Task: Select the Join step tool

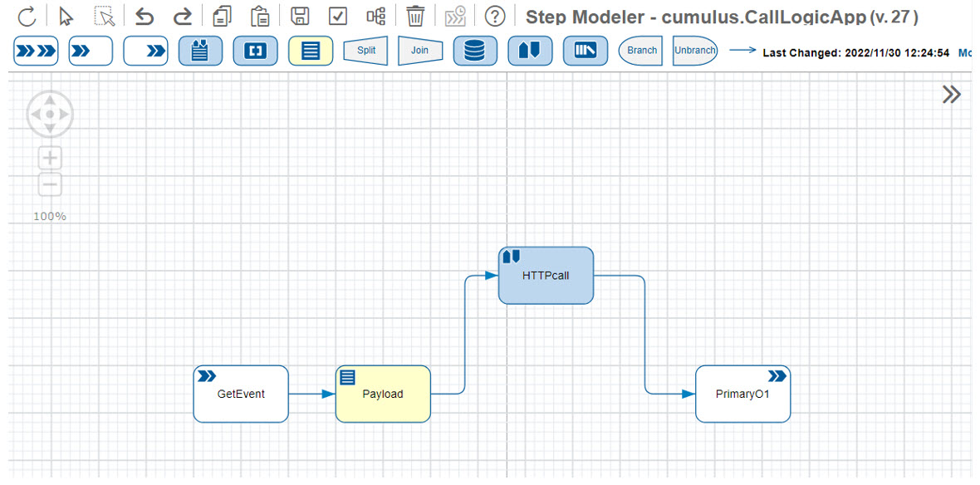Action: tap(419, 51)
